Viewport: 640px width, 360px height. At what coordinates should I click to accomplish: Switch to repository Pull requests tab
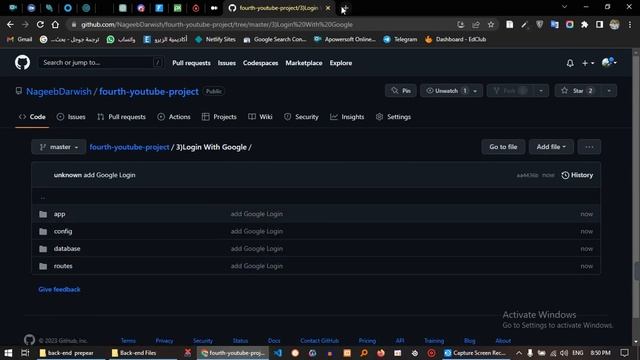coord(121,117)
